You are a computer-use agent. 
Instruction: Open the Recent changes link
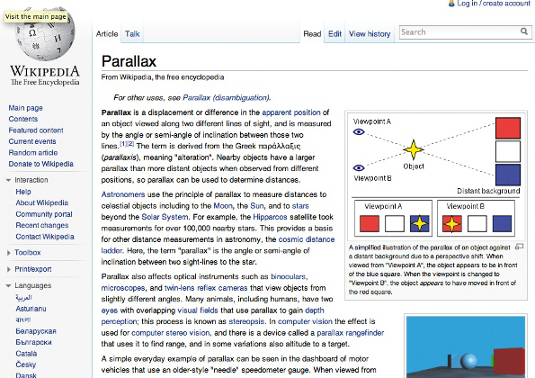tap(42, 226)
